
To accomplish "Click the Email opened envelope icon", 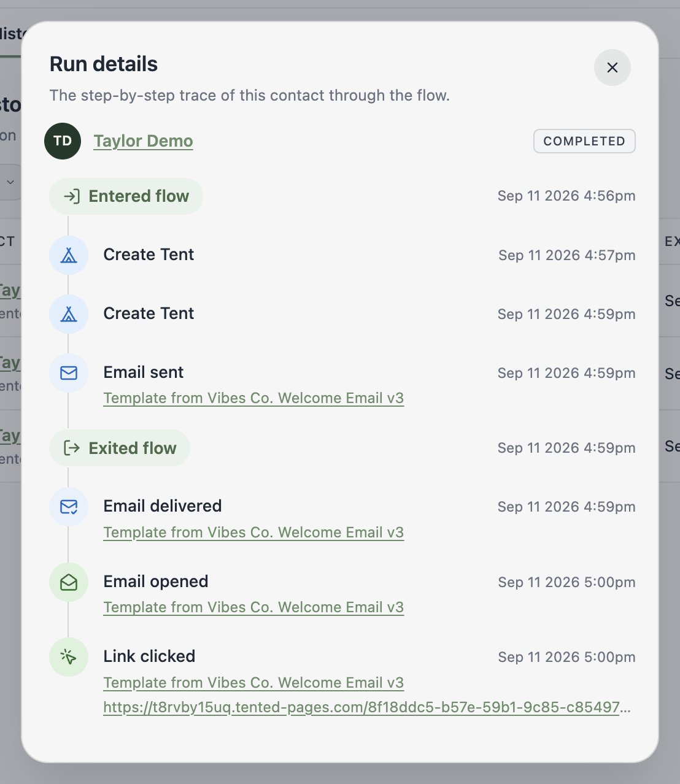I will click(x=69, y=582).
